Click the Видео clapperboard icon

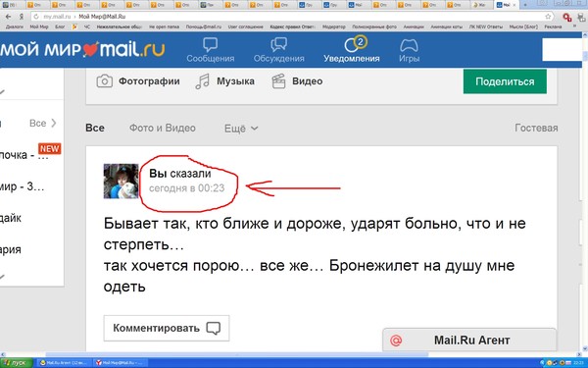(278, 81)
